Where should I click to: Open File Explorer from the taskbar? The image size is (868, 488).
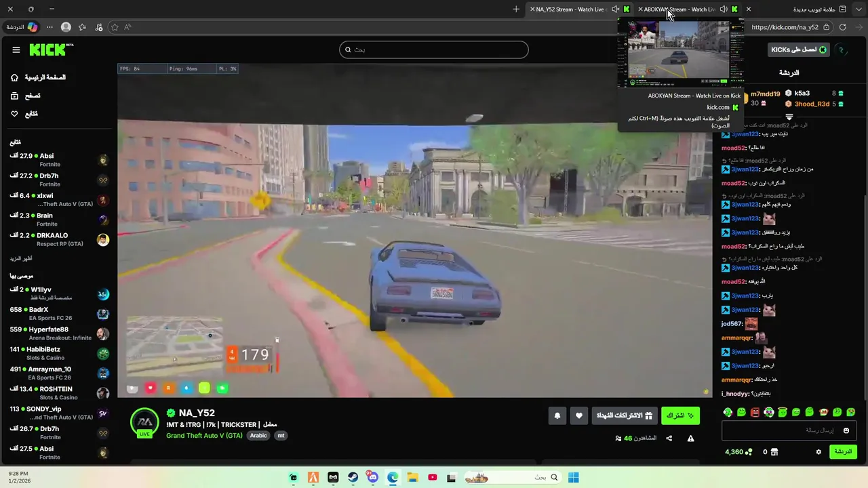(412, 477)
